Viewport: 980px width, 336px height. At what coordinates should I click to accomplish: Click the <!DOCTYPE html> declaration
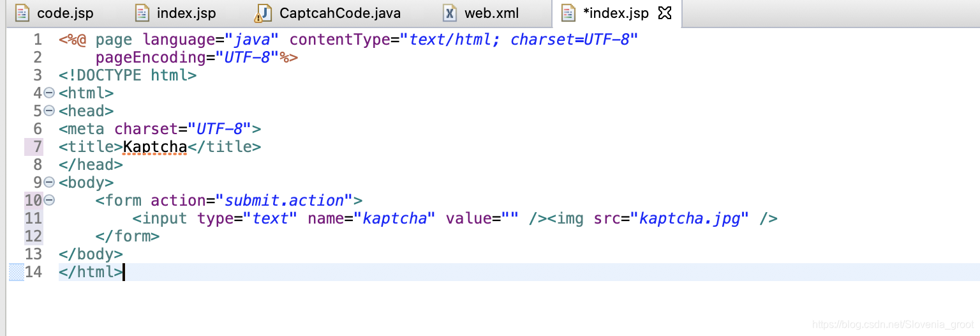tap(128, 75)
